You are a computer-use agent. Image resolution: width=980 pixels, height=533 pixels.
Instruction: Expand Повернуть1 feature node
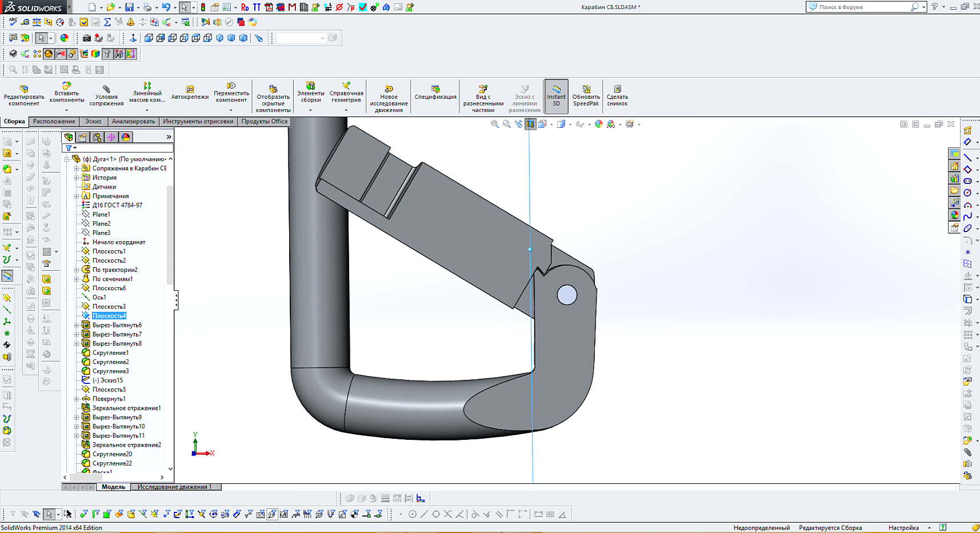pos(77,399)
